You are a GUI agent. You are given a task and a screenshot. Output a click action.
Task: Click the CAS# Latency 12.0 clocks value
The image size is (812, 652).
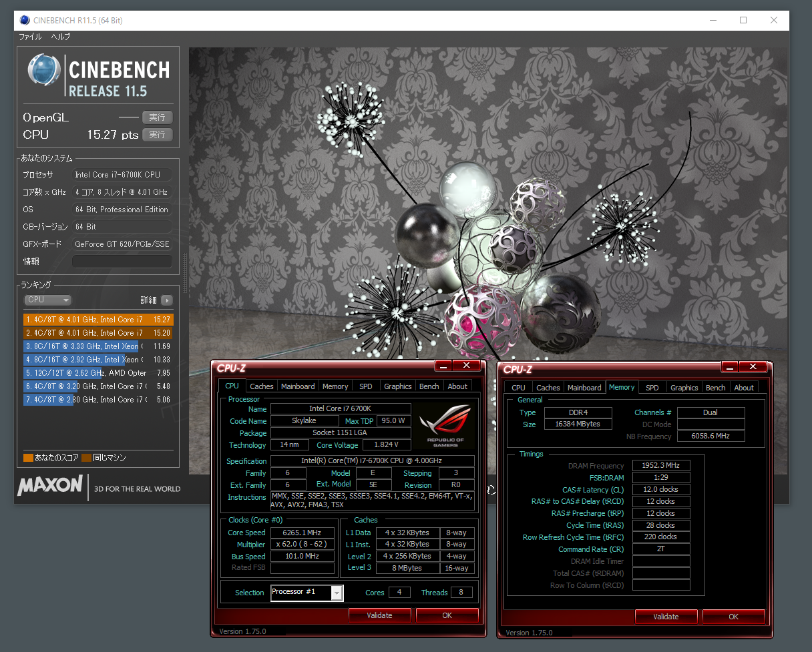(661, 490)
